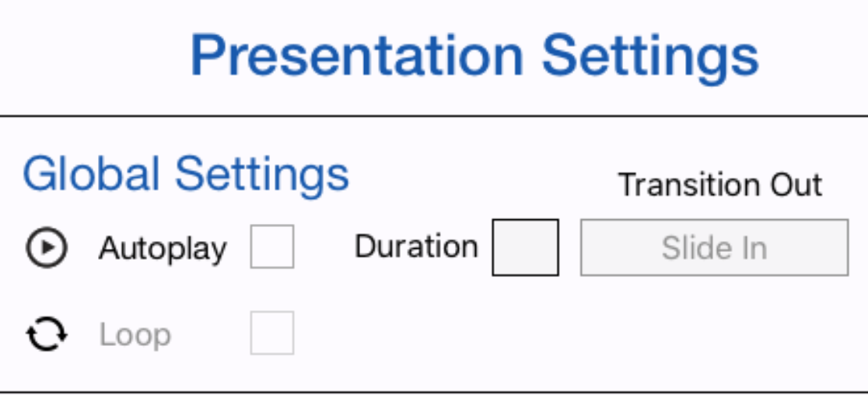Focus the empty field after Duration

525,247
